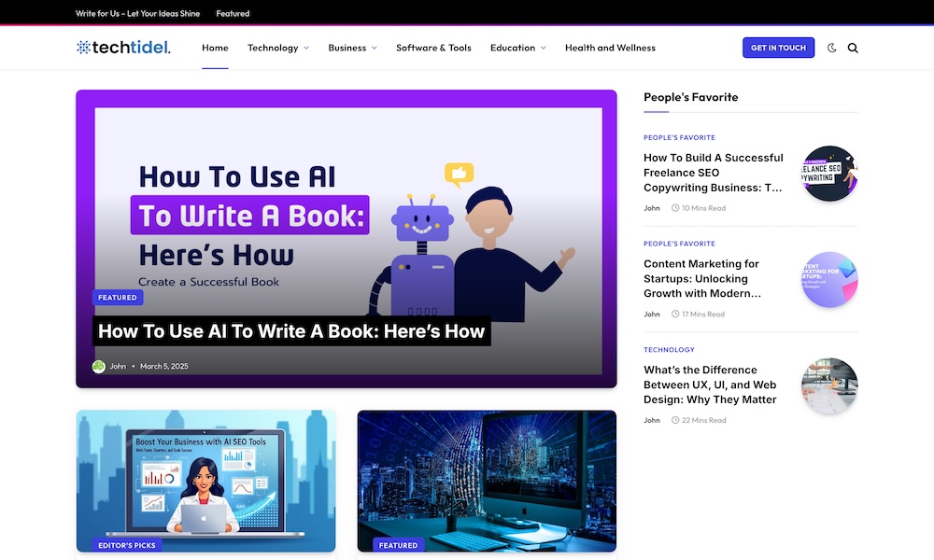Click the Editor's Picks badge on the AI SEO card
This screenshot has height=560, width=934.
tap(127, 545)
